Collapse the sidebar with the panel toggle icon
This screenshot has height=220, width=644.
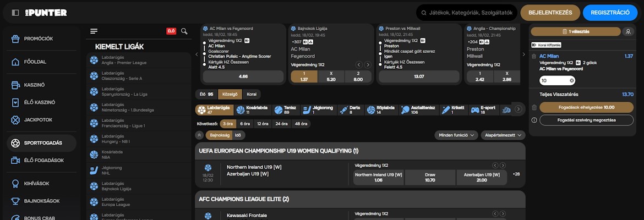(x=15, y=13)
